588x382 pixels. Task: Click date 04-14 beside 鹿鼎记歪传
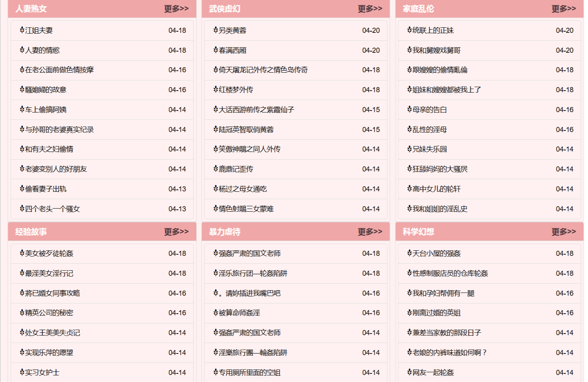tap(371, 169)
